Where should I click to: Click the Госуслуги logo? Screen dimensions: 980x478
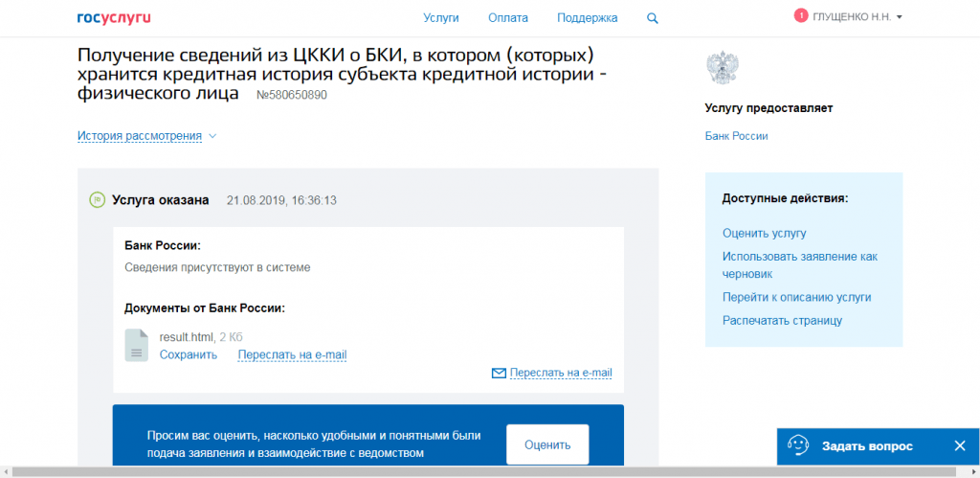[114, 18]
